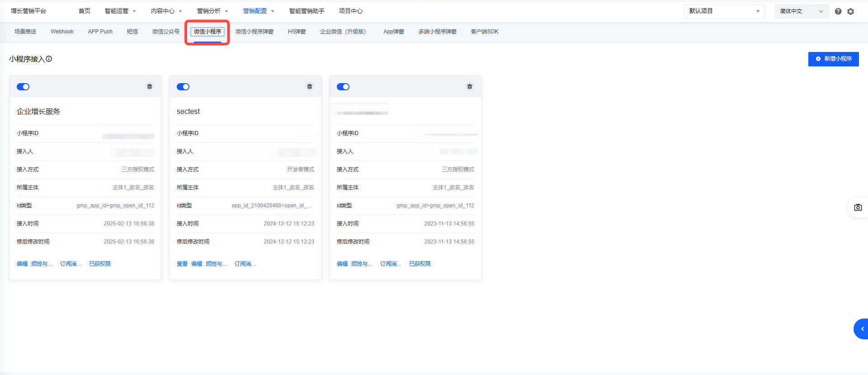The width and height of the screenshot is (868, 375).
Task: Switch to the 微信公众号 tab
Action: (165, 32)
